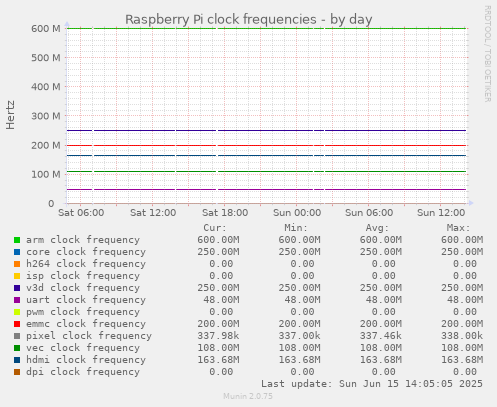Viewport: 497px width, 407px height.
Task: Click the 'isp clock frequency' legend label
Action: pos(83,276)
